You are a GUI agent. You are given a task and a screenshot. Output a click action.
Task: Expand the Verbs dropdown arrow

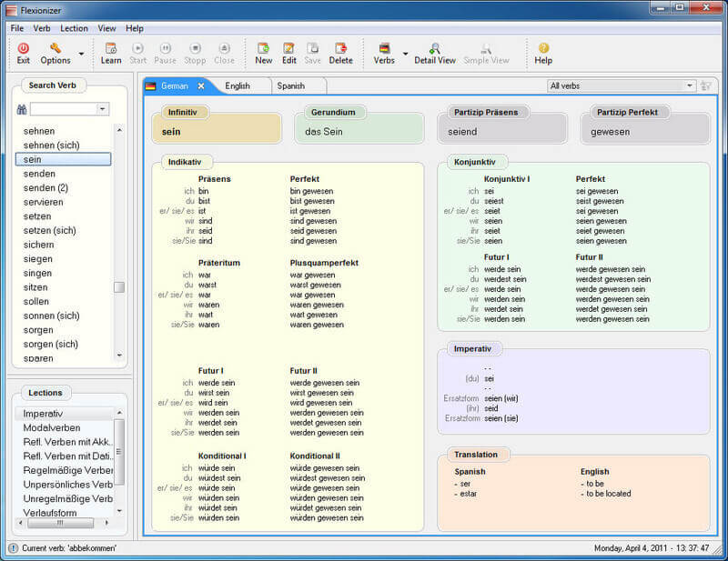point(405,55)
